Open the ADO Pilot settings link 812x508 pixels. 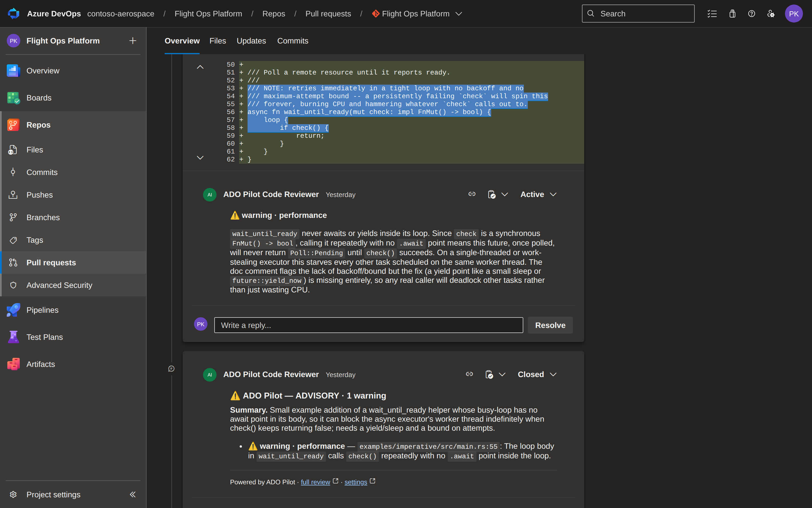pos(356,482)
